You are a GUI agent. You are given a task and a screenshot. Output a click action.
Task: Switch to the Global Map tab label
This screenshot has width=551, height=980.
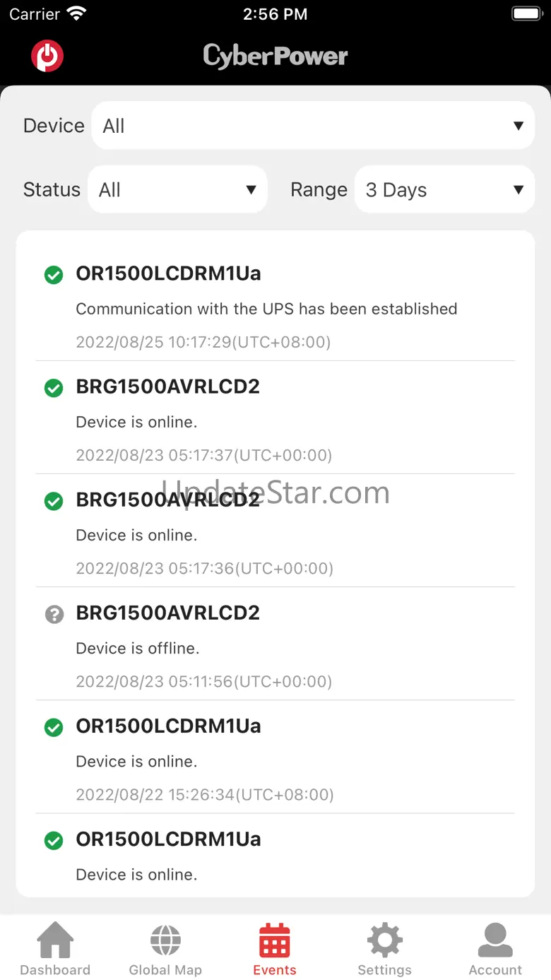click(165, 970)
